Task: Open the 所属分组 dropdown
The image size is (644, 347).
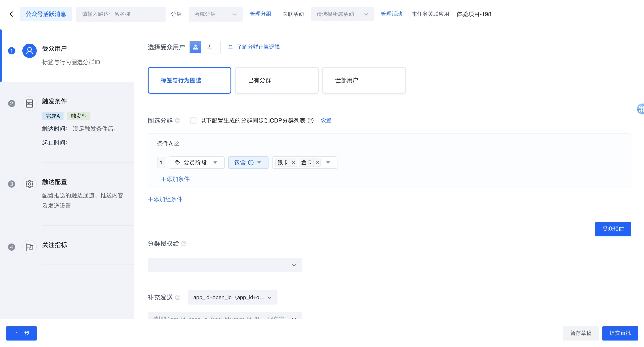Action: [x=215, y=14]
